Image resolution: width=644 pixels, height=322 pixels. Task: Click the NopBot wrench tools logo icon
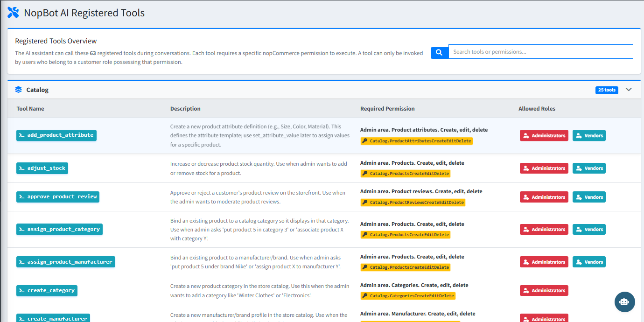tap(14, 13)
